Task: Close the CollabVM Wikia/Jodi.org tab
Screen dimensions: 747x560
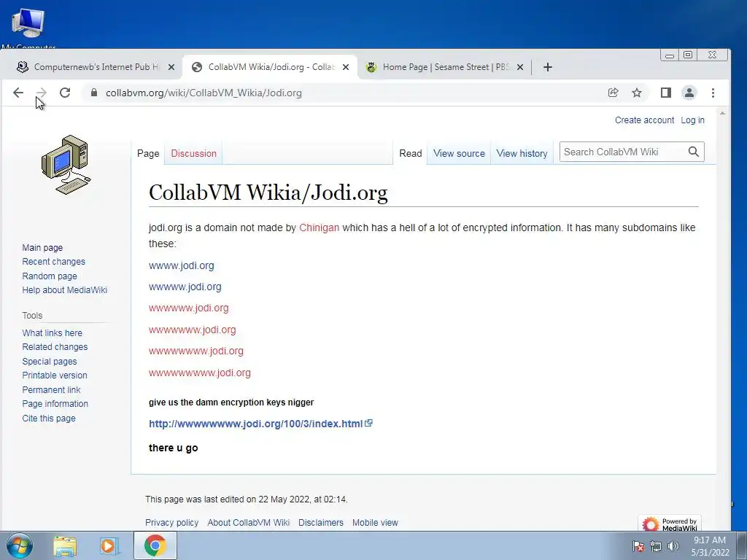Action: (x=346, y=67)
